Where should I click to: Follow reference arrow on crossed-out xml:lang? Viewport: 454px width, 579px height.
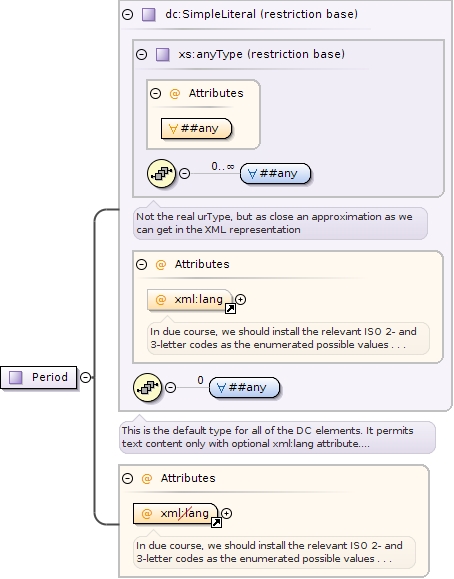coord(216,522)
